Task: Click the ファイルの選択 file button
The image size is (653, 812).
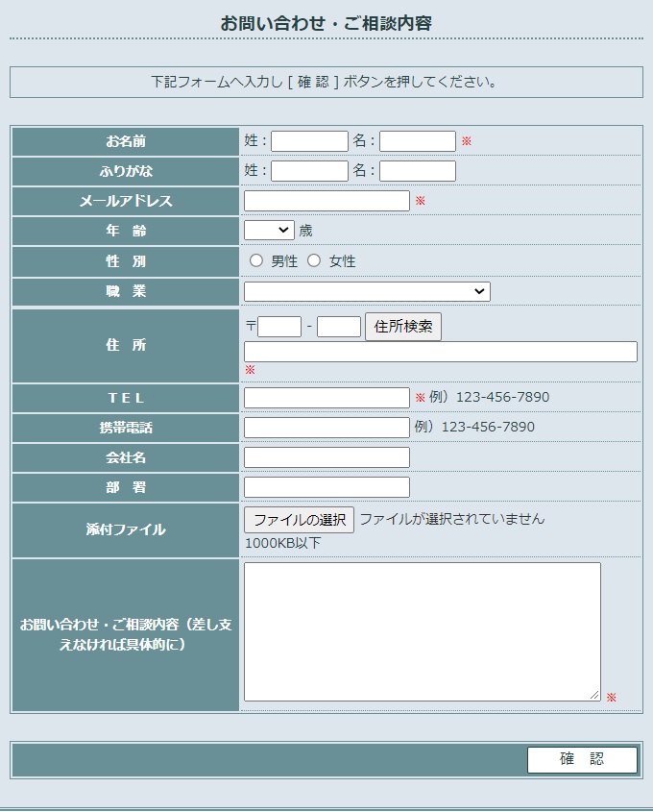Action: 299,520
